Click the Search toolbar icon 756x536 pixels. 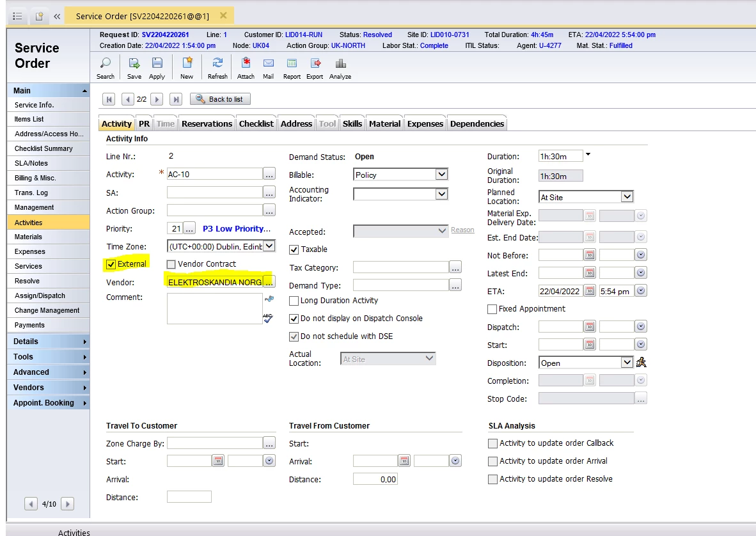[x=106, y=64]
